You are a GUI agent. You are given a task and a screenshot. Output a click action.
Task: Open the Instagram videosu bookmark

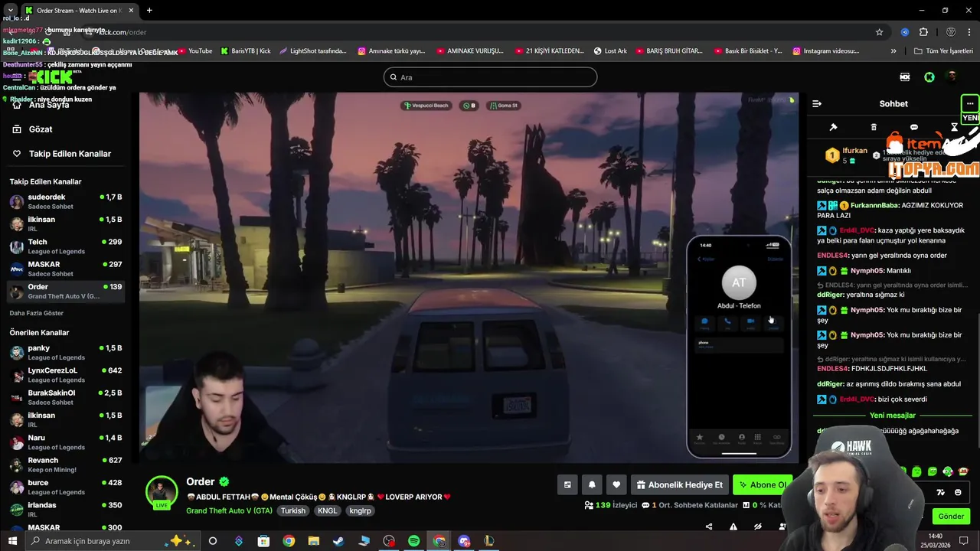tap(826, 51)
